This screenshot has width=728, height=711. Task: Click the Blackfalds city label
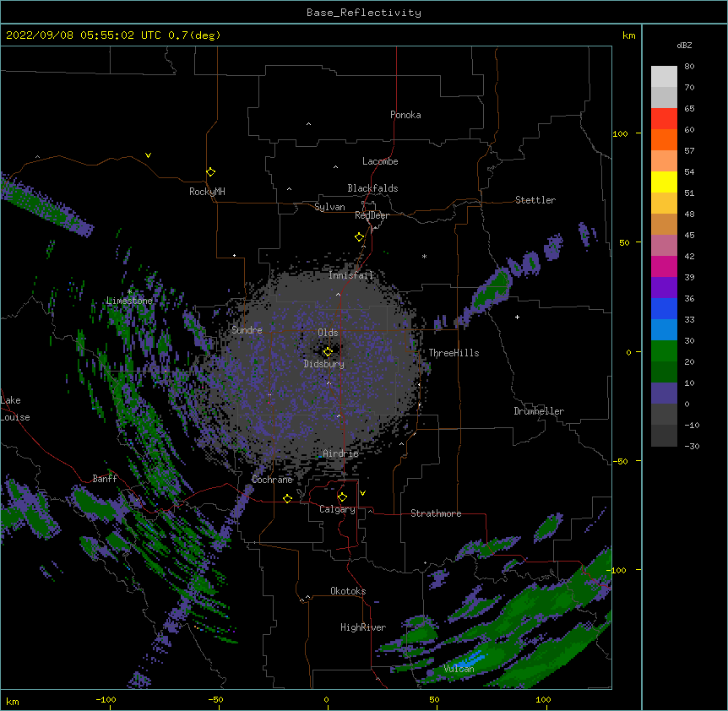point(372,188)
